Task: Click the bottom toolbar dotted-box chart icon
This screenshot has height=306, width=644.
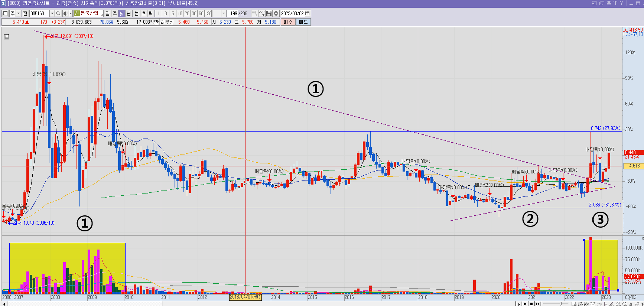Action: [x=593, y=304]
